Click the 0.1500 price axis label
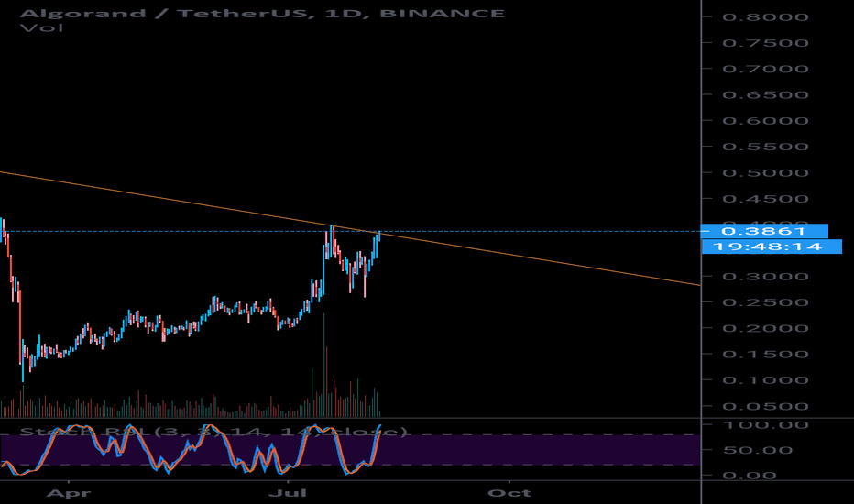854x504 pixels. (x=765, y=354)
